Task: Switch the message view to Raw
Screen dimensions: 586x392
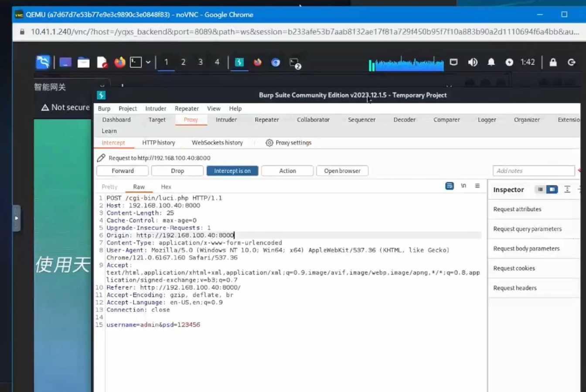Action: 139,187
